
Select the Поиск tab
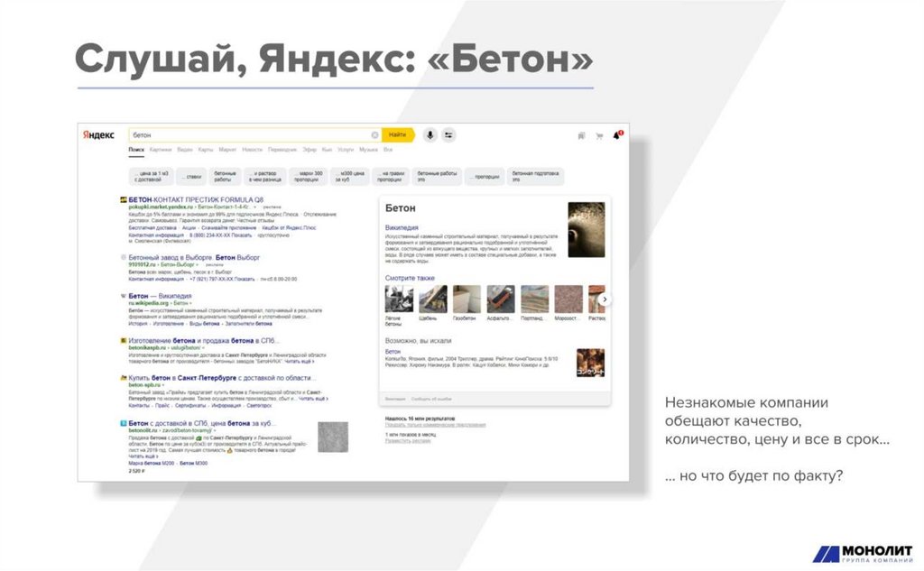pos(136,150)
